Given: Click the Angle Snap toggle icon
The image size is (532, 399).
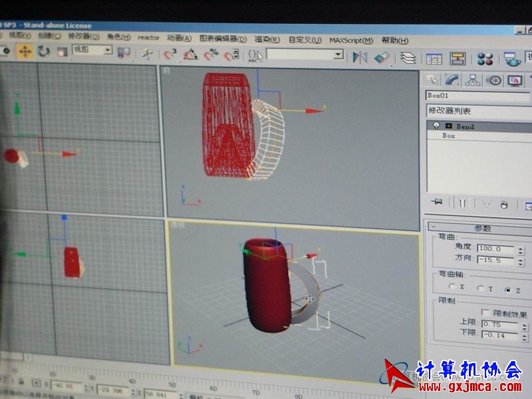Looking at the screenshot, I should 190,54.
